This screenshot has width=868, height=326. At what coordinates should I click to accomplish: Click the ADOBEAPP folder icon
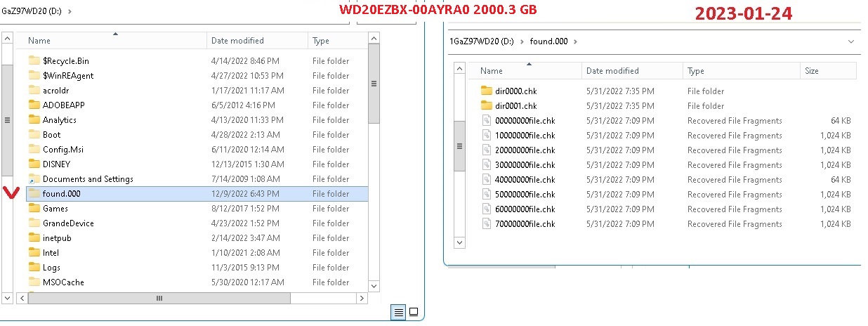[x=34, y=105]
